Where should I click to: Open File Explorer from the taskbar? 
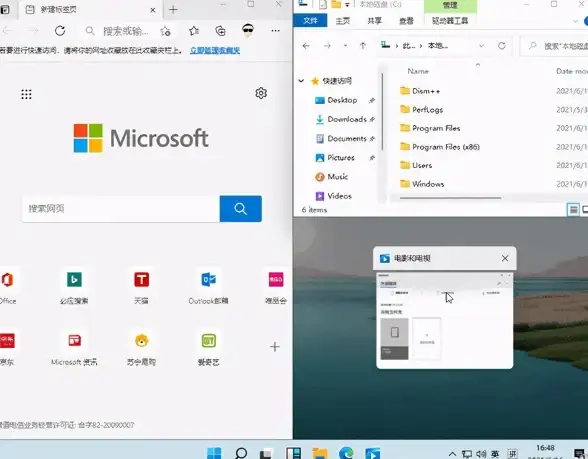320,453
